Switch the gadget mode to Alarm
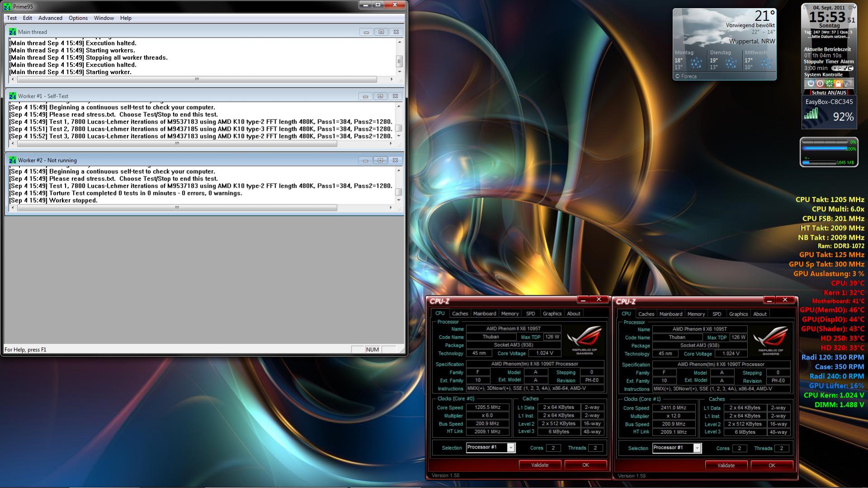Image resolution: width=868 pixels, height=488 pixels. (847, 62)
